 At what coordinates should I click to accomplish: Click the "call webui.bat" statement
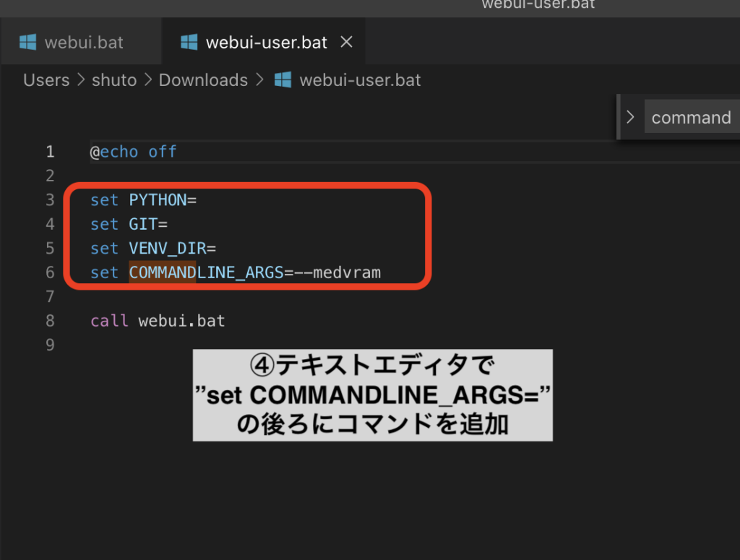tap(158, 321)
